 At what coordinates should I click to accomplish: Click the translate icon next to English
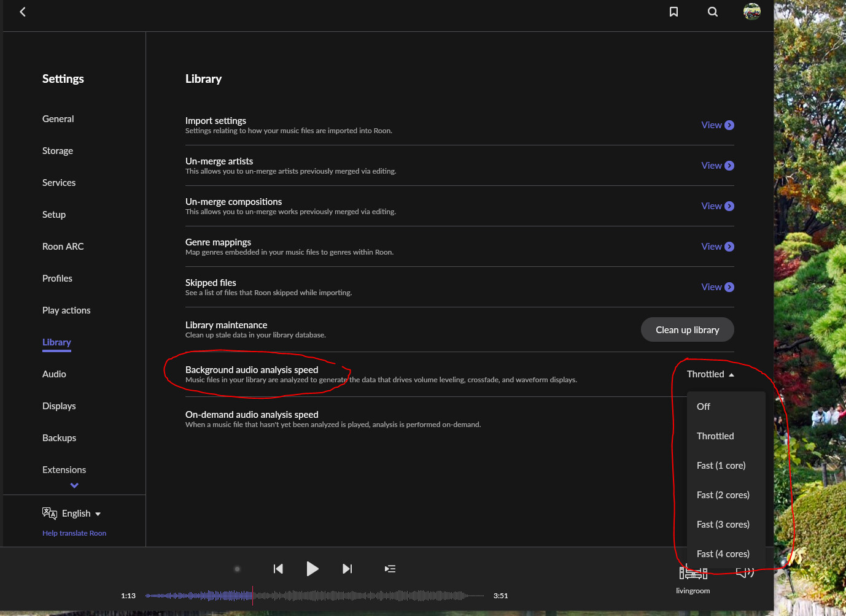[50, 513]
